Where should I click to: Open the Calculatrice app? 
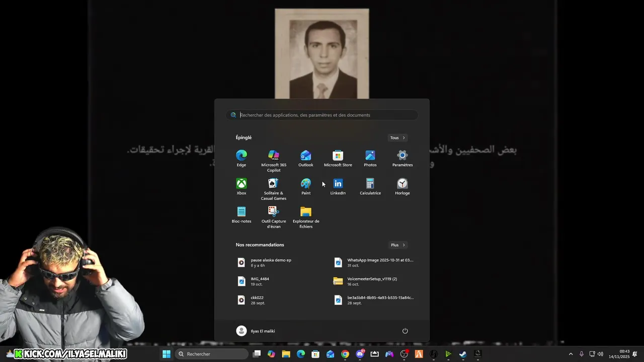(x=370, y=187)
